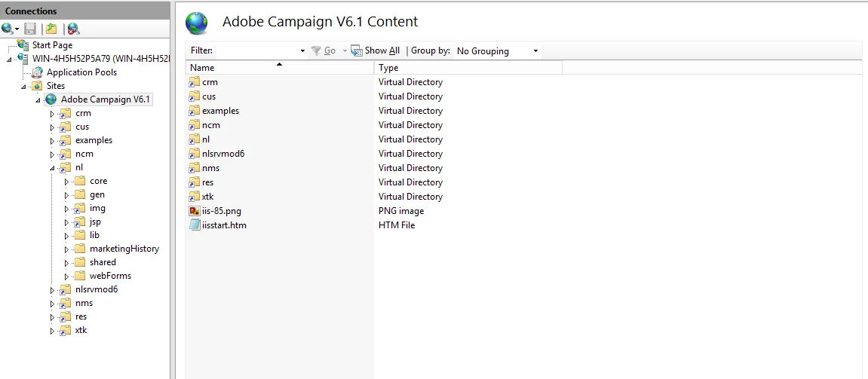Screen dimensions: 868x379
Task: Click the nlsrvmod6 icon in the content list
Action: tap(195, 154)
